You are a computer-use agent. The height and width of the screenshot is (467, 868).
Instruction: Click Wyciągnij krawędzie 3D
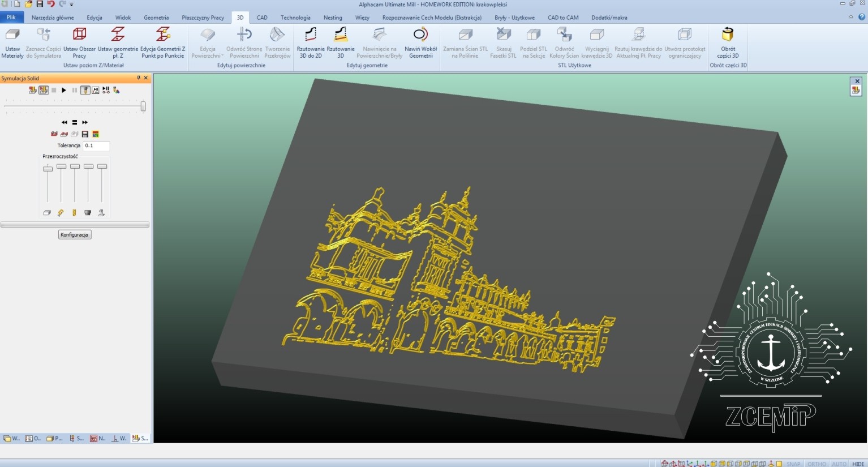click(x=597, y=43)
